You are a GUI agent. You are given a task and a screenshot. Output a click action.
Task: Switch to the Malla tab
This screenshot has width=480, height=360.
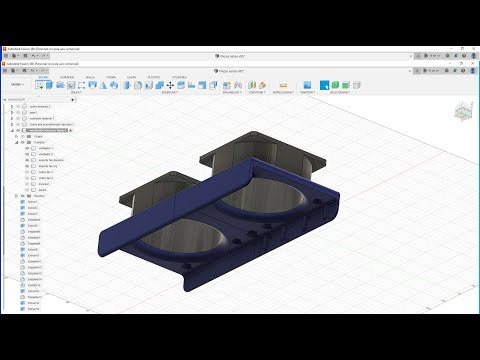tap(90, 77)
